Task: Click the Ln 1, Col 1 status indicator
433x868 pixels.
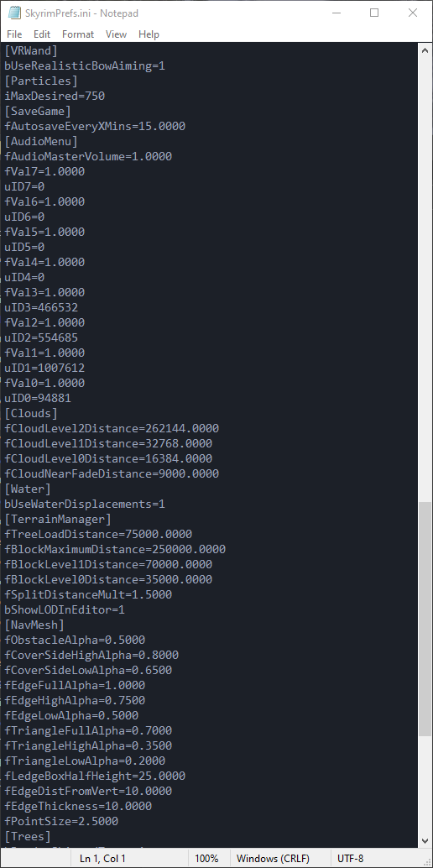Action: [x=103, y=859]
